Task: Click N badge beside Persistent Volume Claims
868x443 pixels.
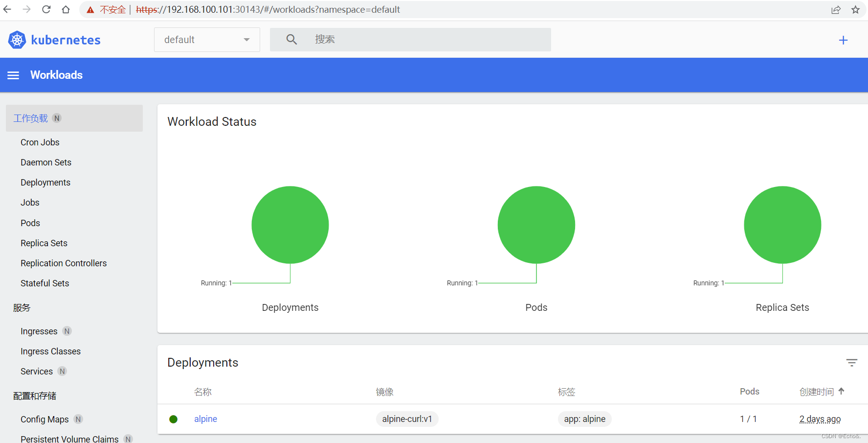Action: (x=128, y=439)
